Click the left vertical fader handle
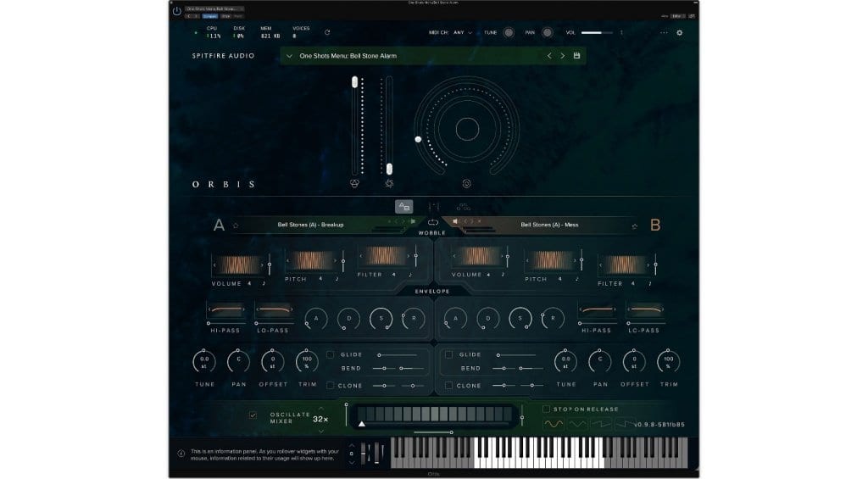 (x=355, y=82)
